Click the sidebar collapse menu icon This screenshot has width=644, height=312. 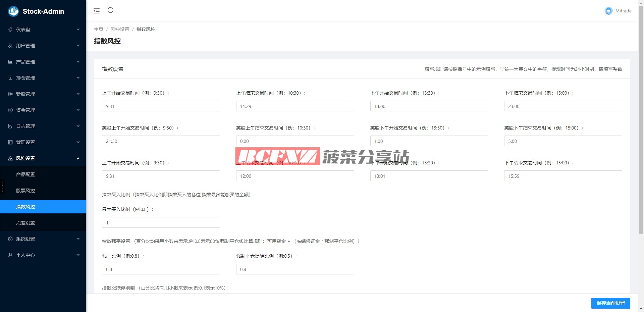97,11
